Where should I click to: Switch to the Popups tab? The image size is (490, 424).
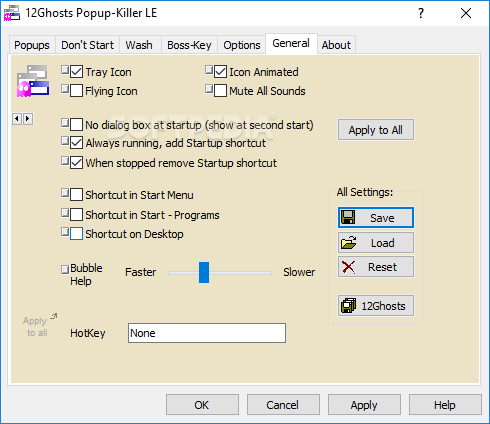[x=32, y=45]
